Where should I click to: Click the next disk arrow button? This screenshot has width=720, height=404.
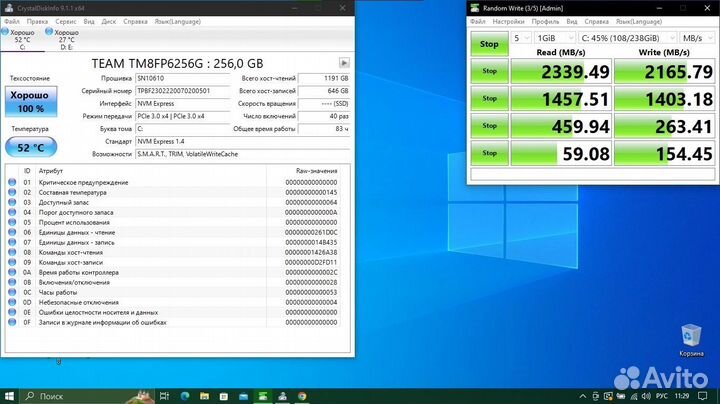tap(344, 63)
